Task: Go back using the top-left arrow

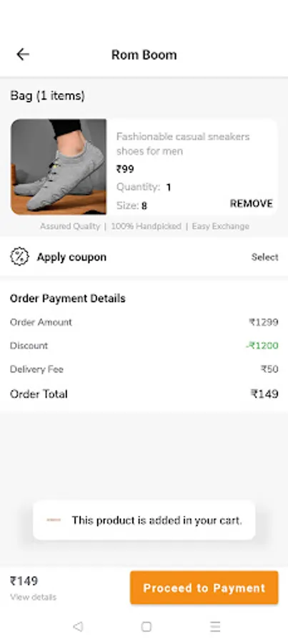Action: (x=23, y=54)
